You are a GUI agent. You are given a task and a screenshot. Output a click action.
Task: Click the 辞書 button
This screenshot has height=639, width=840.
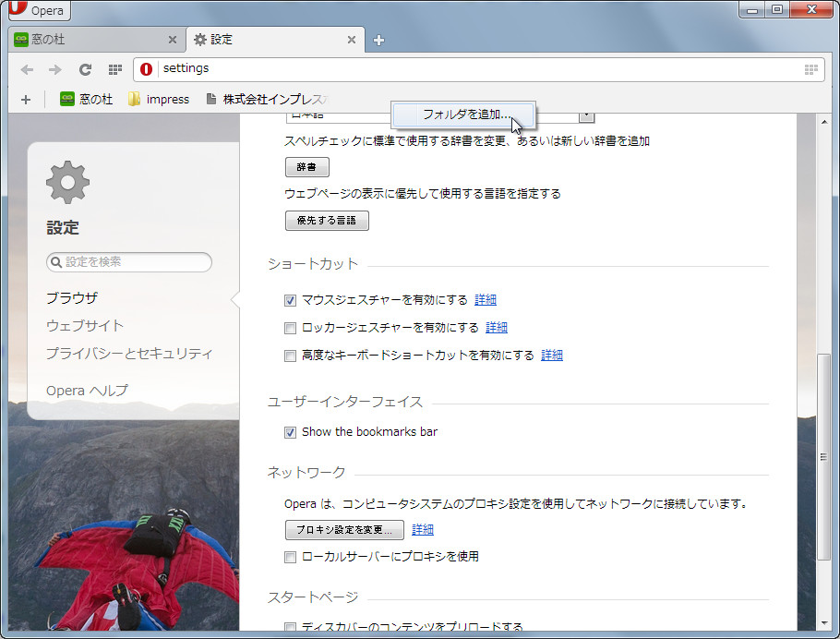coord(307,167)
